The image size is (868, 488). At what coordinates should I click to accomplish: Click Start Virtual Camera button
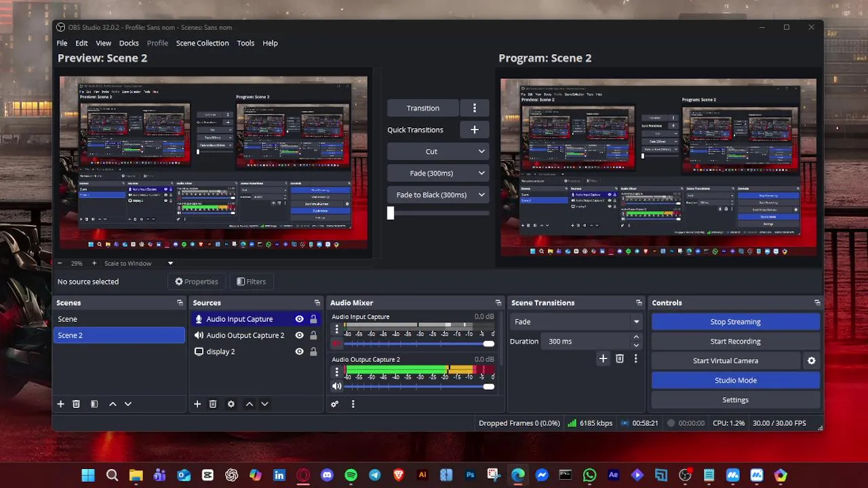(x=726, y=361)
